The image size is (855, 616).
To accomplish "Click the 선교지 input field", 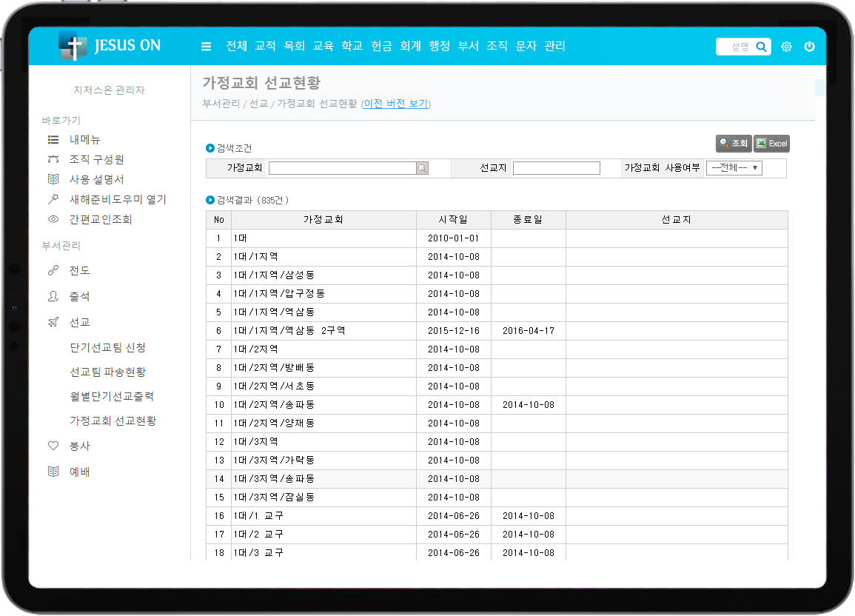I will [x=556, y=169].
